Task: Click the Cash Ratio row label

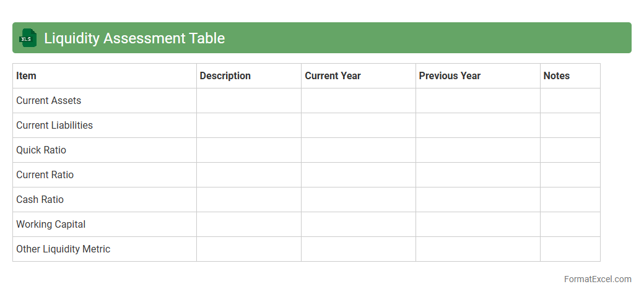Action: [x=40, y=199]
